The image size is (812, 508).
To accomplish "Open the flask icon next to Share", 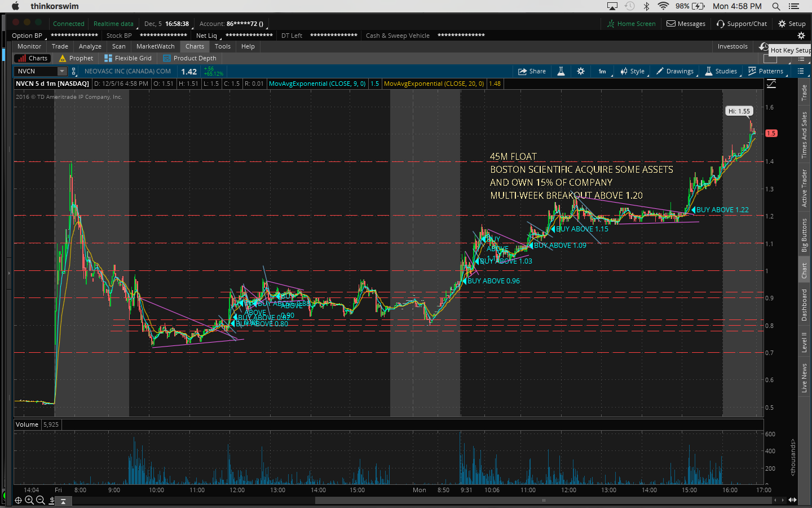I will coord(561,71).
